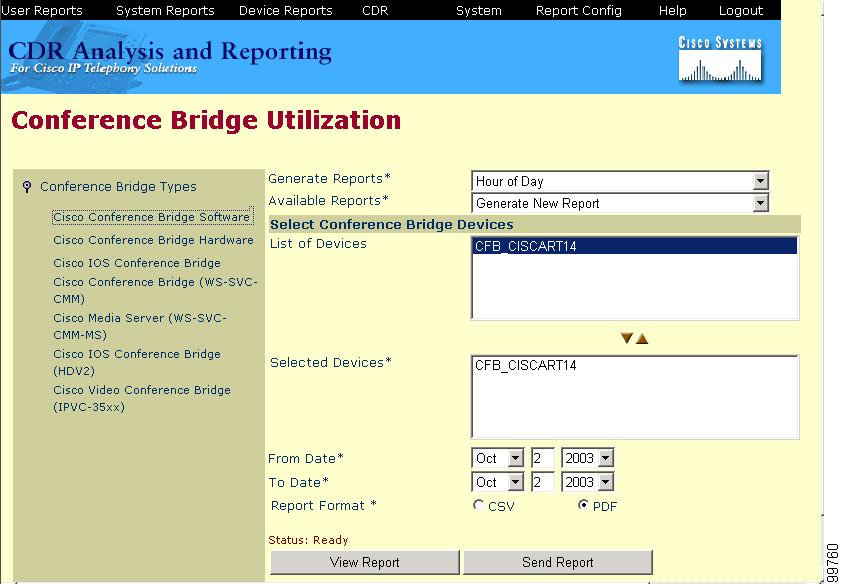Open the Device Reports menu
842x584 pixels.
[x=286, y=11]
